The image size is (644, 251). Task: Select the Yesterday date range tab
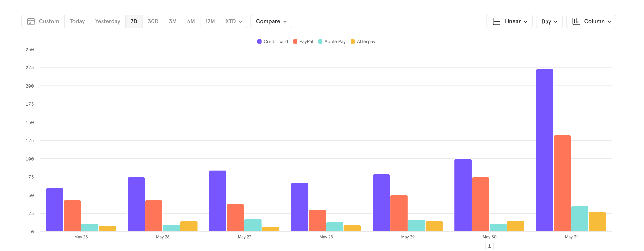[x=107, y=21]
